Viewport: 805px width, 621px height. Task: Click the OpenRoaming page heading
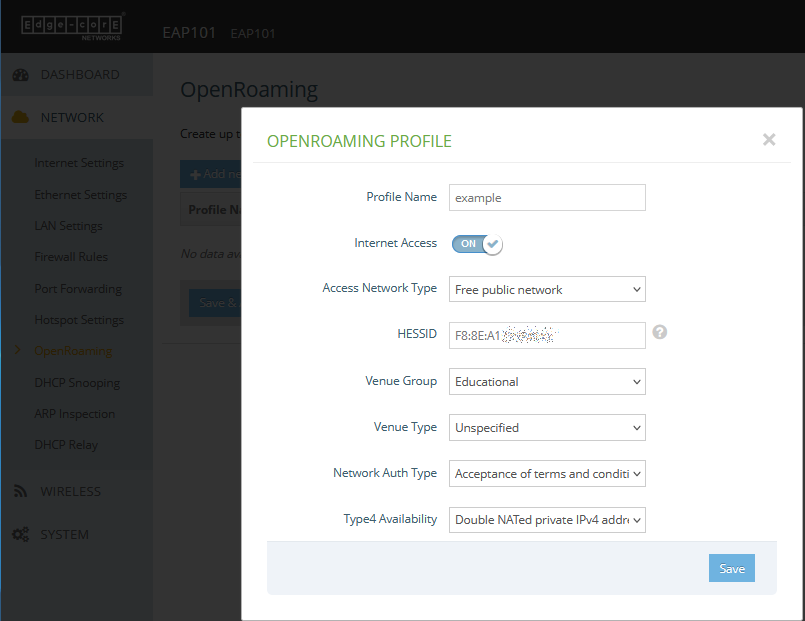pyautogui.click(x=249, y=90)
